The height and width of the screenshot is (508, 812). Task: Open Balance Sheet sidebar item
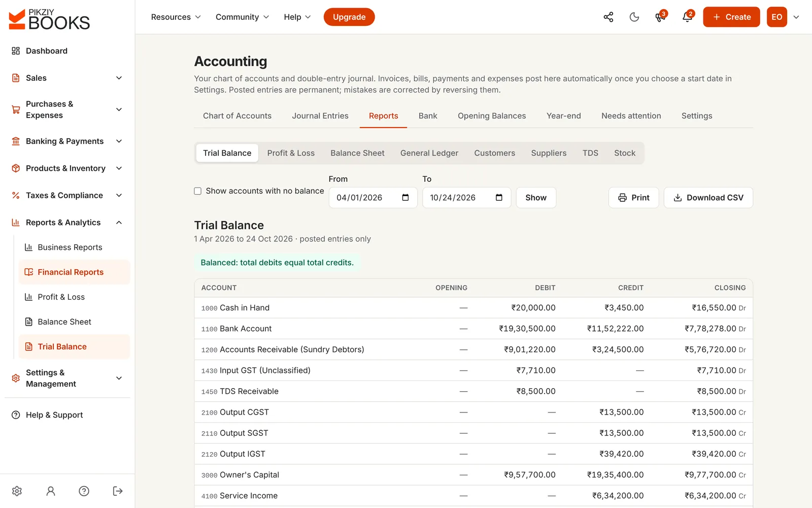(74, 322)
